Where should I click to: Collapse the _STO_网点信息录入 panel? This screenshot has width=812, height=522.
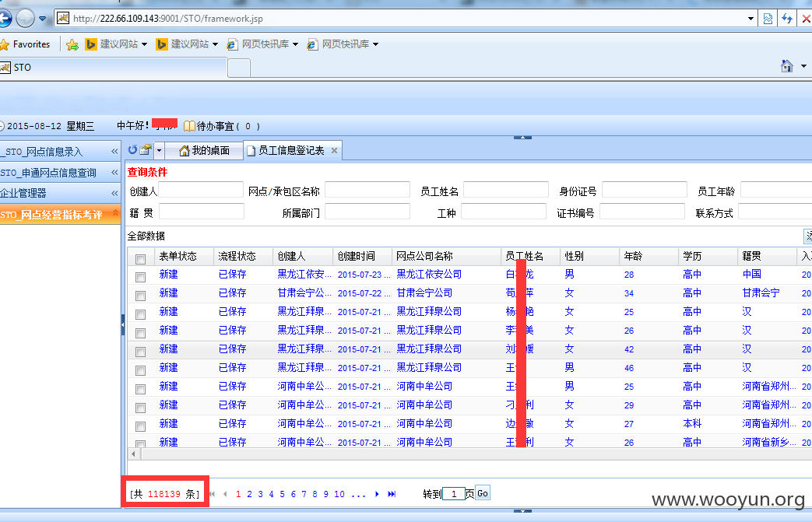pos(114,151)
